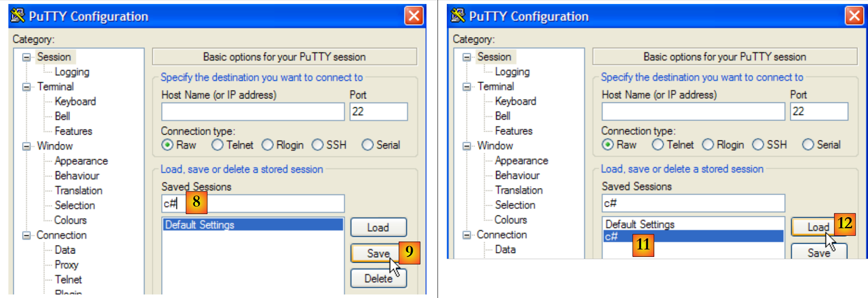This screenshot has height=298, width=868.
Task: Collapse the Window tree node in right window
Action: click(467, 146)
